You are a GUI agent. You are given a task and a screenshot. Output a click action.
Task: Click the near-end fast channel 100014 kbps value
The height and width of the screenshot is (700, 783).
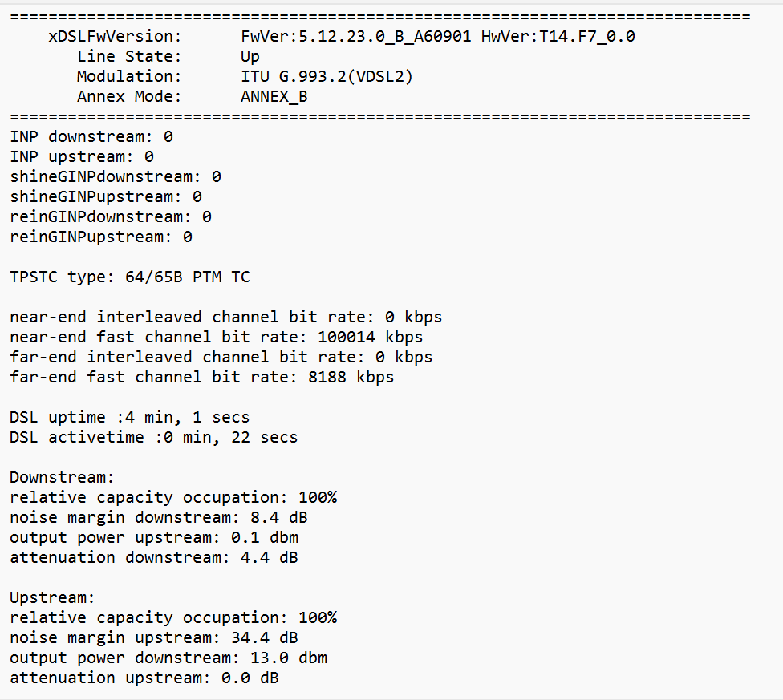click(370, 338)
